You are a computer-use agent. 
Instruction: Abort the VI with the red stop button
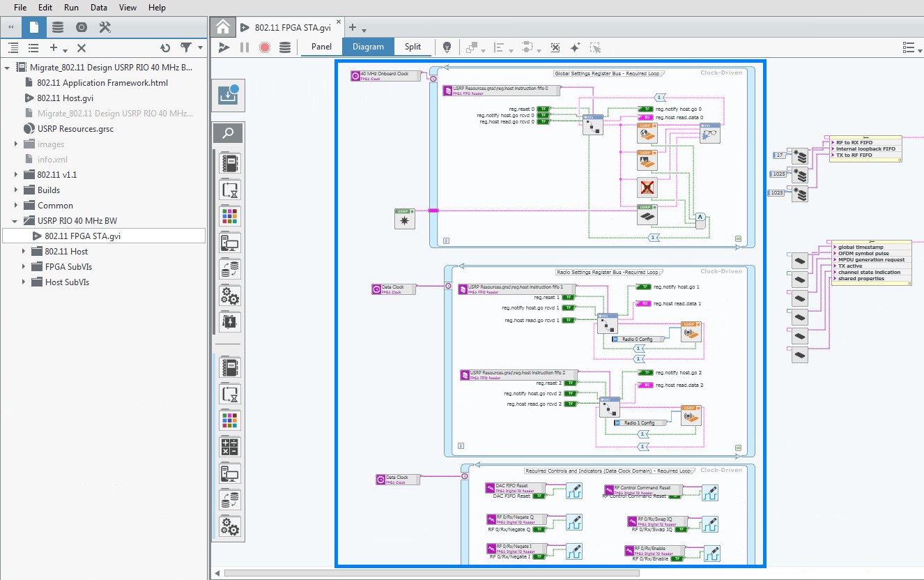pyautogui.click(x=265, y=47)
